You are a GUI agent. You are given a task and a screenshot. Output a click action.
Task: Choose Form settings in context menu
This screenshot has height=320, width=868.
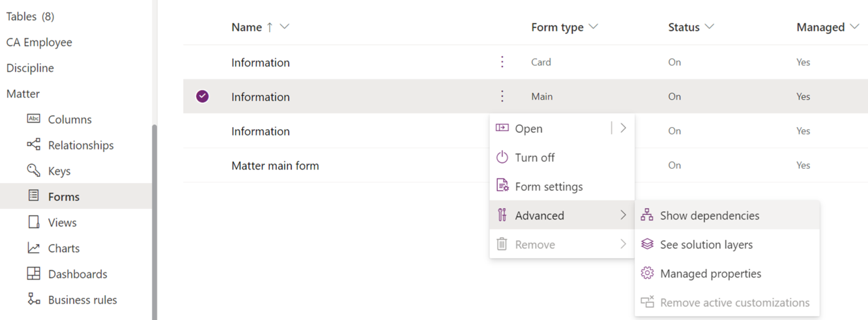pos(548,187)
